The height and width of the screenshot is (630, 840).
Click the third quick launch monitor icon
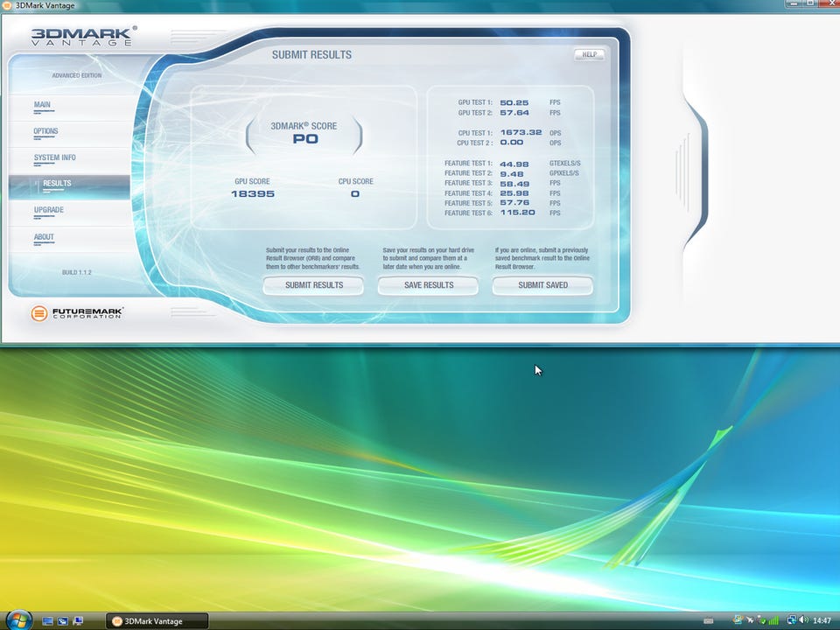point(78,621)
